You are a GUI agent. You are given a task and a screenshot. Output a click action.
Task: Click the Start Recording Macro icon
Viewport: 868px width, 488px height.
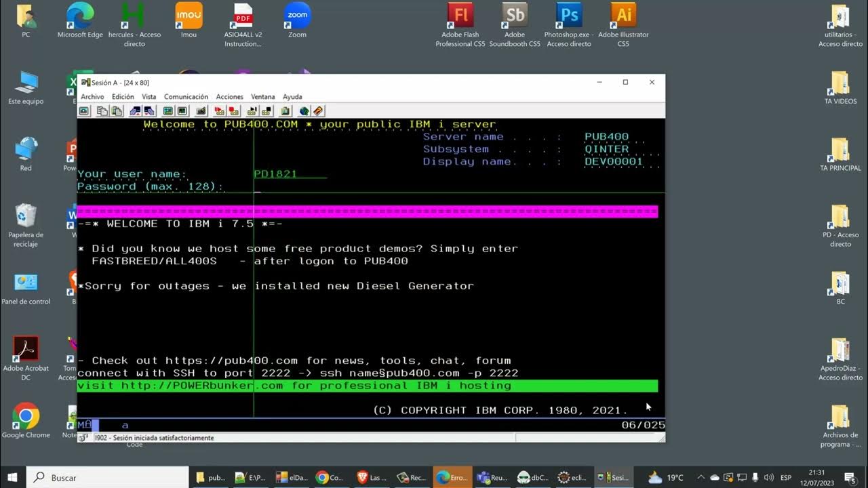tap(219, 111)
